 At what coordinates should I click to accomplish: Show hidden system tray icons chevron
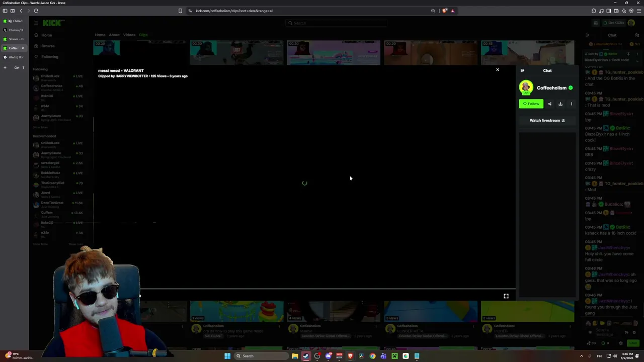coord(582,356)
